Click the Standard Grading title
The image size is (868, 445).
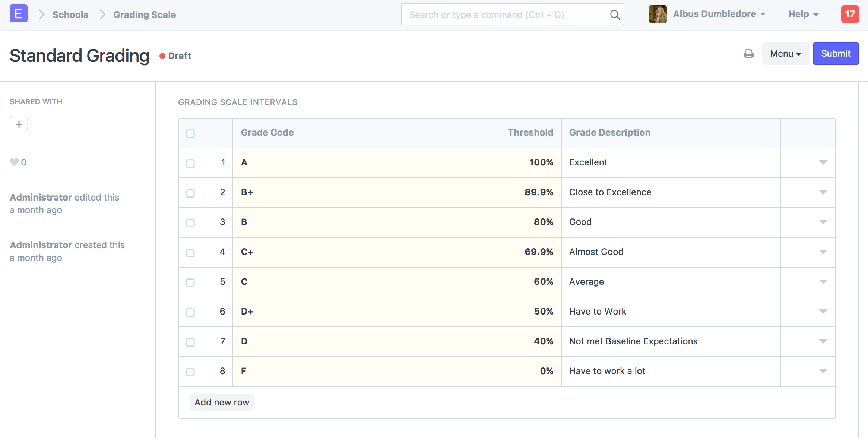point(79,56)
